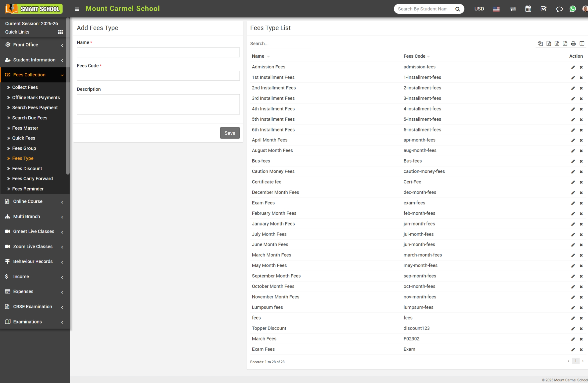Click the sidebar vertical scrollbar
Screen dimensions: 588x383
pyautogui.click(x=68, y=96)
